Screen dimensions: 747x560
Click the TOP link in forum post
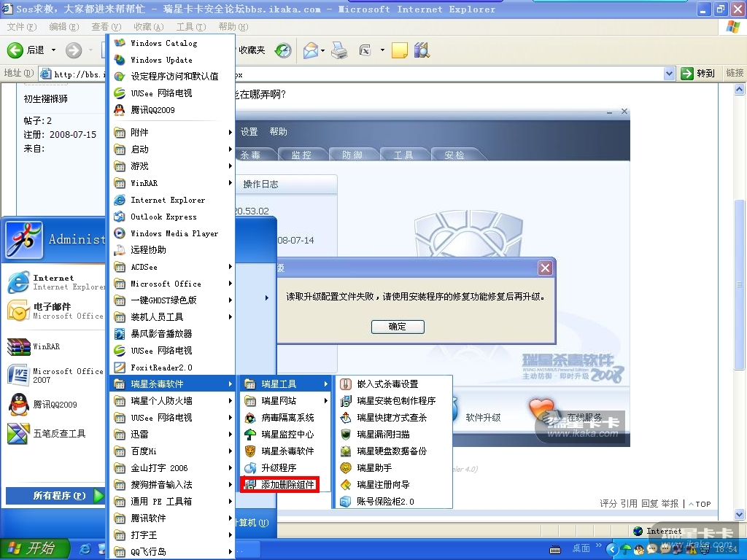pyautogui.click(x=700, y=504)
